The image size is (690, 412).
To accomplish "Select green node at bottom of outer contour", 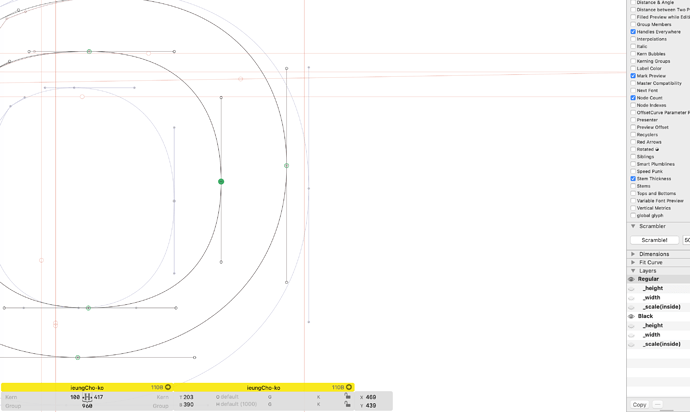I will coord(78,357).
